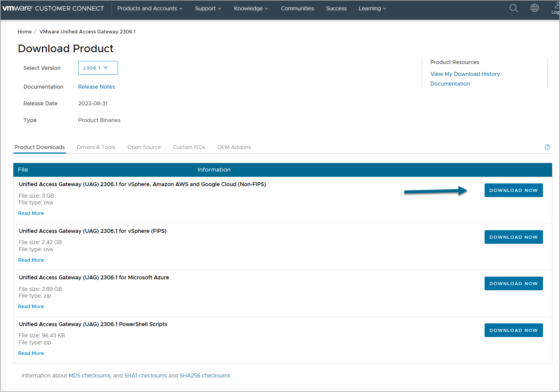Open the 2306.1 version dropdown
The image size is (560, 392).
coord(98,68)
